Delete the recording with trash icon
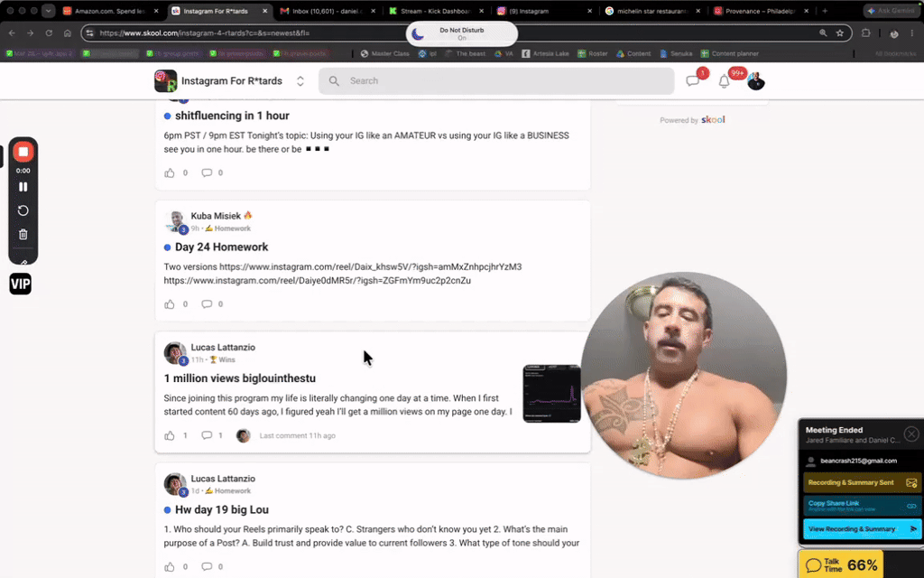Image resolution: width=924 pixels, height=578 pixels. [23, 234]
